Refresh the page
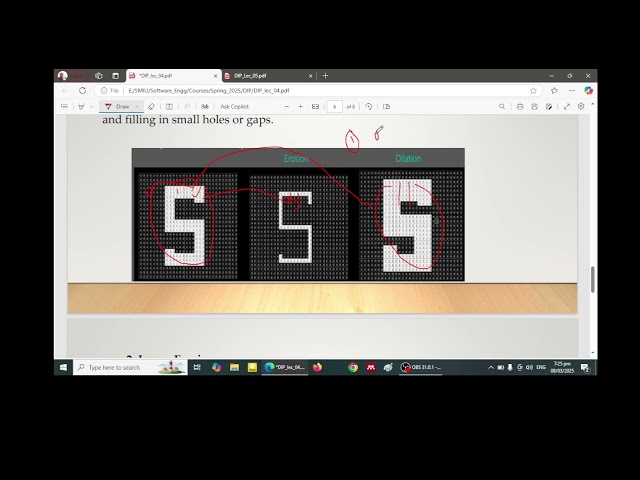This screenshot has height=480, width=640. point(82,91)
